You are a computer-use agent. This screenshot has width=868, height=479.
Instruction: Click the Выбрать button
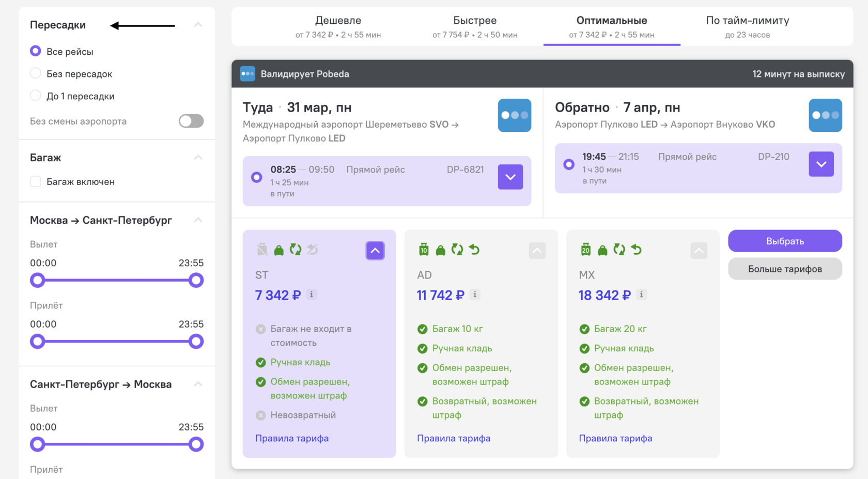pyautogui.click(x=785, y=241)
